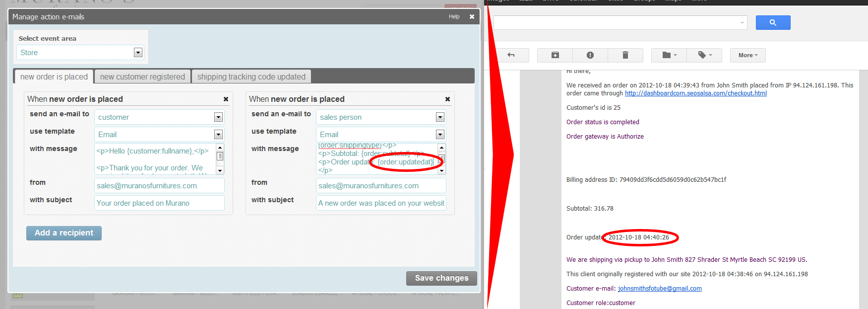Screen dimensions: 868x309
Task: Click 'Customer's id is 25' text
Action: pos(593,108)
